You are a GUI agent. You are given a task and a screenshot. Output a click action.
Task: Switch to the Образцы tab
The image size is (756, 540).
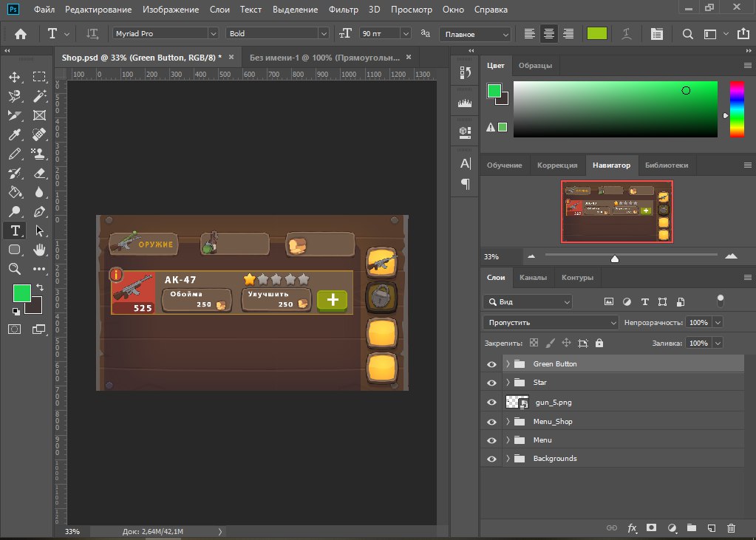tap(535, 66)
